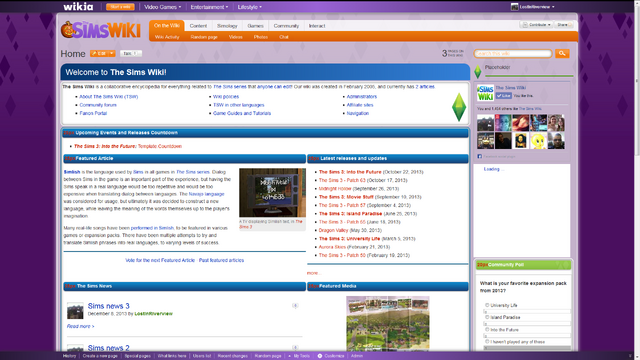Screen dimensions: 640x360
Task: Open the Simlish TV thumbnail image
Action: click(x=272, y=192)
